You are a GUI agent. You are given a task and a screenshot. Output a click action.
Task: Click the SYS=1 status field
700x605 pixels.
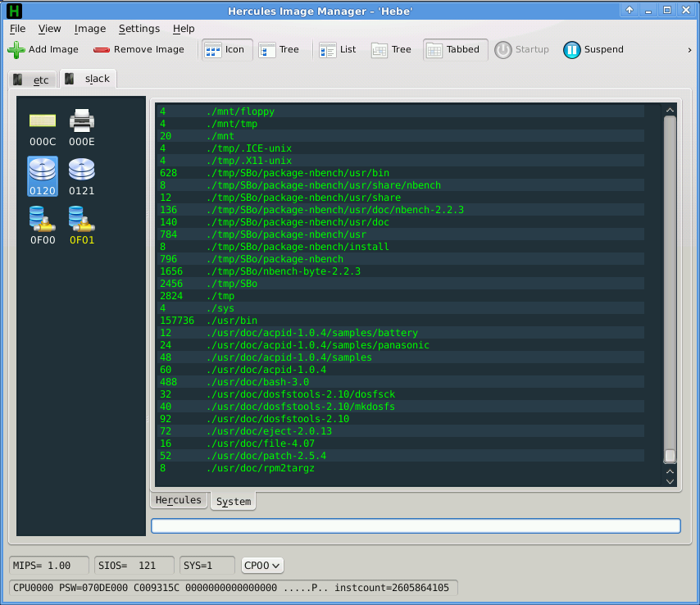pyautogui.click(x=207, y=566)
